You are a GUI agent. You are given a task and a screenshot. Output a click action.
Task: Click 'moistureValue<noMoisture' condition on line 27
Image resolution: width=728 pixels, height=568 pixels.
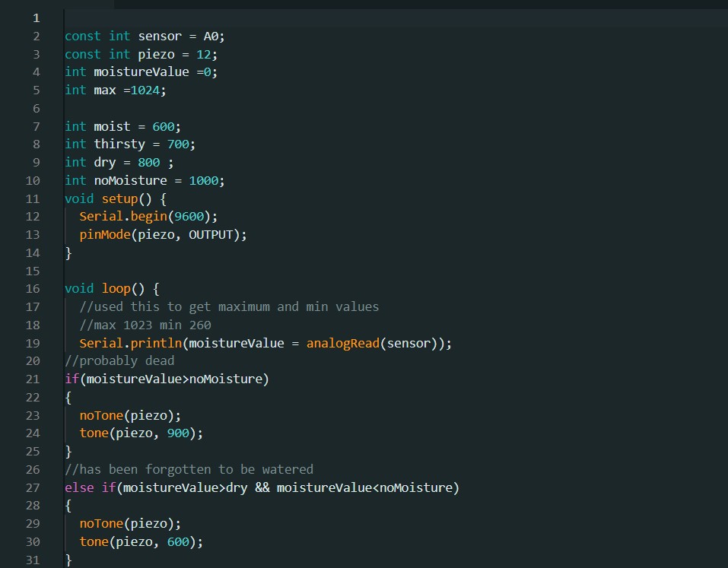tap(364, 487)
